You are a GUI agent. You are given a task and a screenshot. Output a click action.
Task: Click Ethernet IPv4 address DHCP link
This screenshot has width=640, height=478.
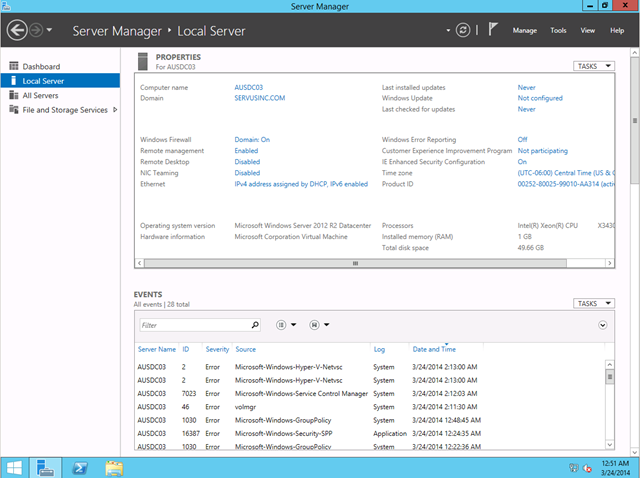click(x=301, y=184)
